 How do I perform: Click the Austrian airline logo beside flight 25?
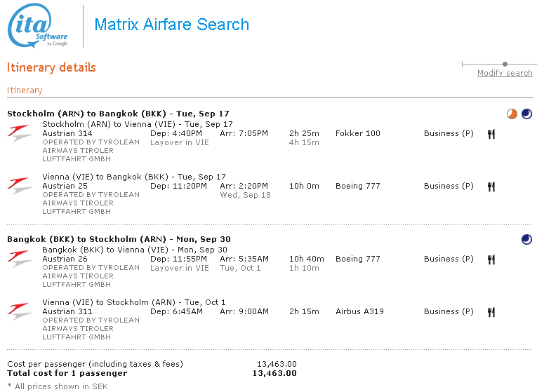(x=20, y=185)
